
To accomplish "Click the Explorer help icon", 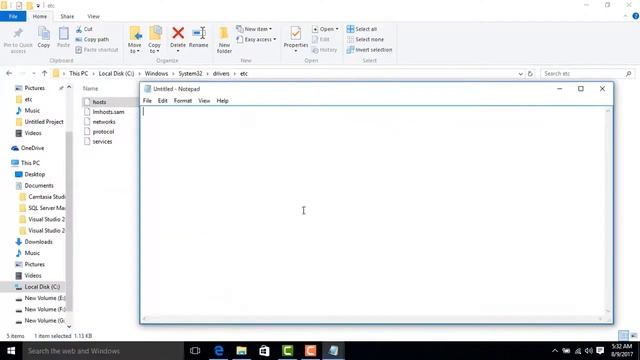I will 636,16.
